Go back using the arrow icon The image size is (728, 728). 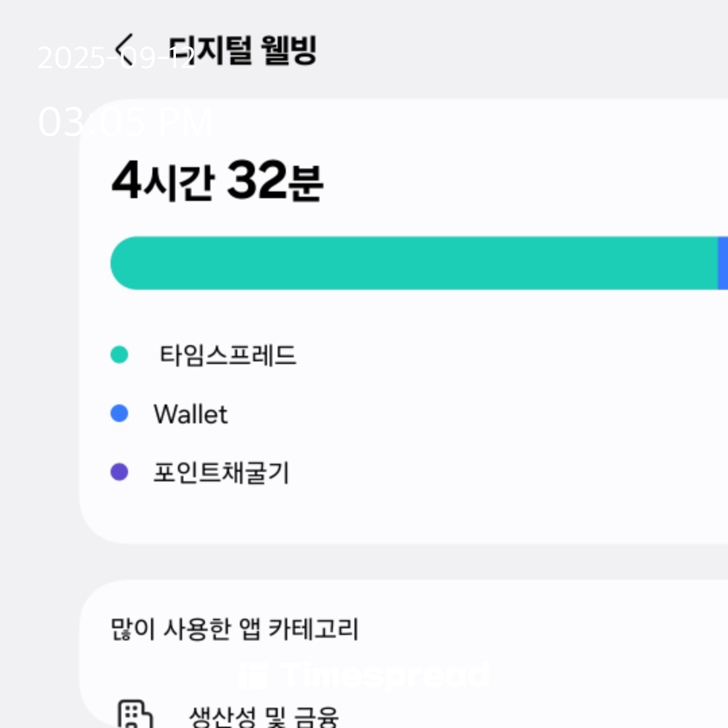125,49
